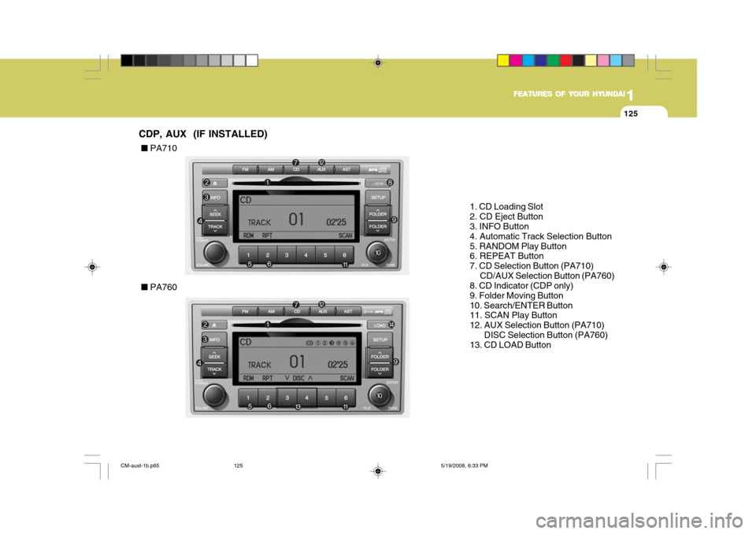Click the "CDP, AUX (IF INSTALLED)" heading
The image size is (756, 534).
click(x=203, y=134)
